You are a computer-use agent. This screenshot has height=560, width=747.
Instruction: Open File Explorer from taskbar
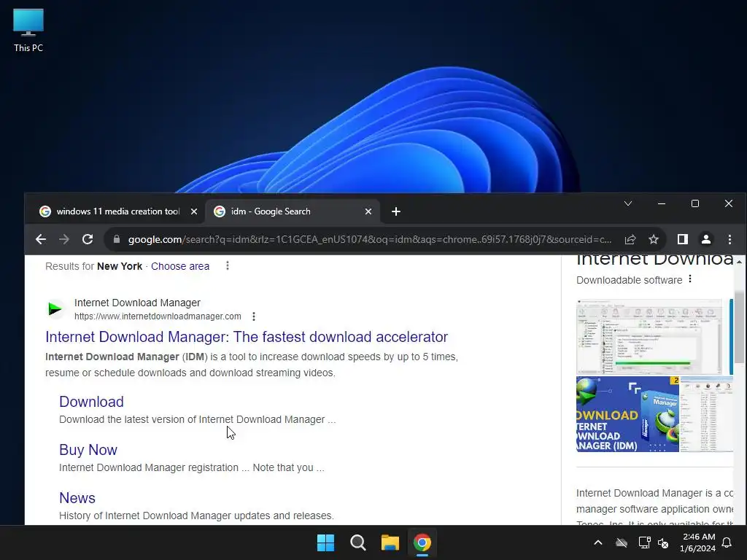click(x=390, y=542)
